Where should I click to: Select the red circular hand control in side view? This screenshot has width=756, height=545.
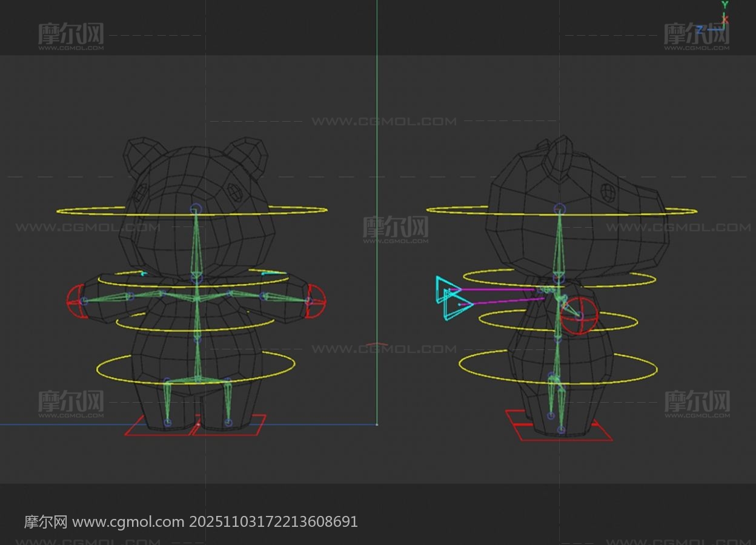579,315
